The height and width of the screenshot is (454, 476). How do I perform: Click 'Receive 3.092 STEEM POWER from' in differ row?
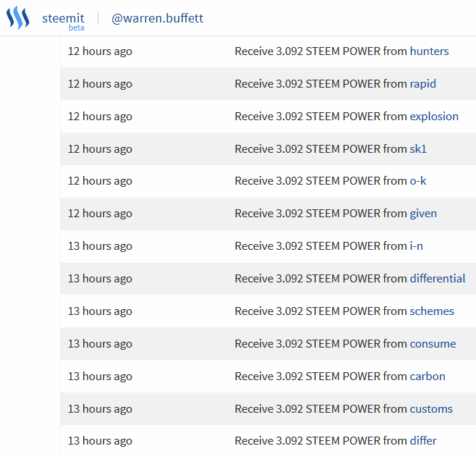(321, 441)
